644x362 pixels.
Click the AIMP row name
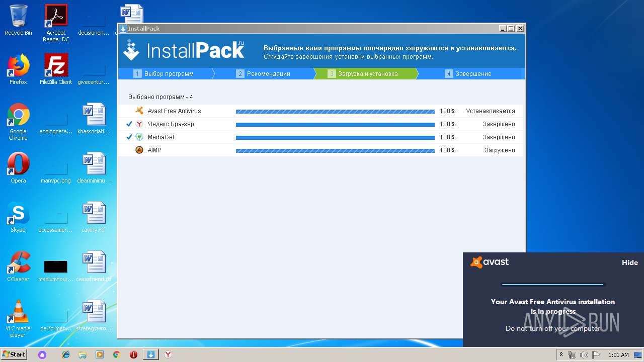(154, 150)
